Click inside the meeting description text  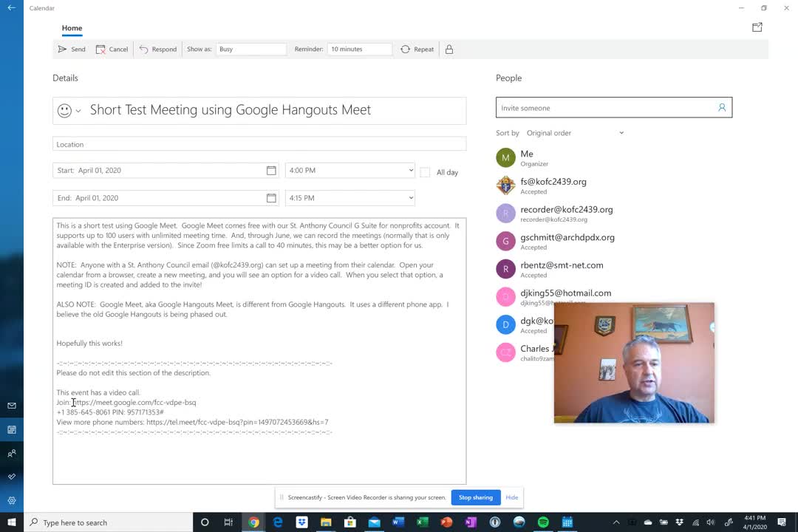click(259, 351)
